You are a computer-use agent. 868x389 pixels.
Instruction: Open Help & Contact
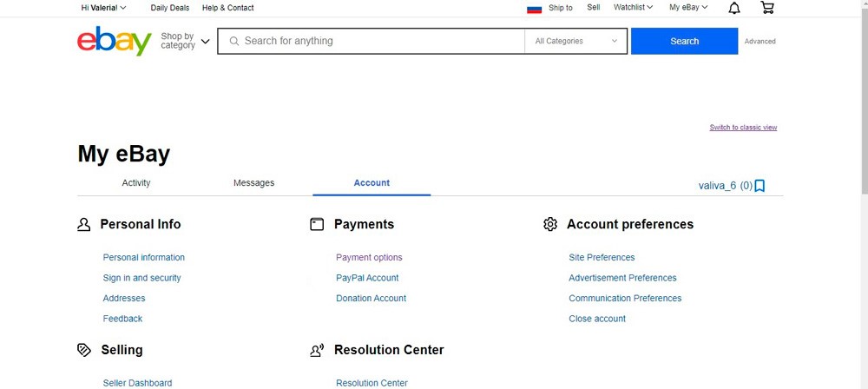[228, 8]
